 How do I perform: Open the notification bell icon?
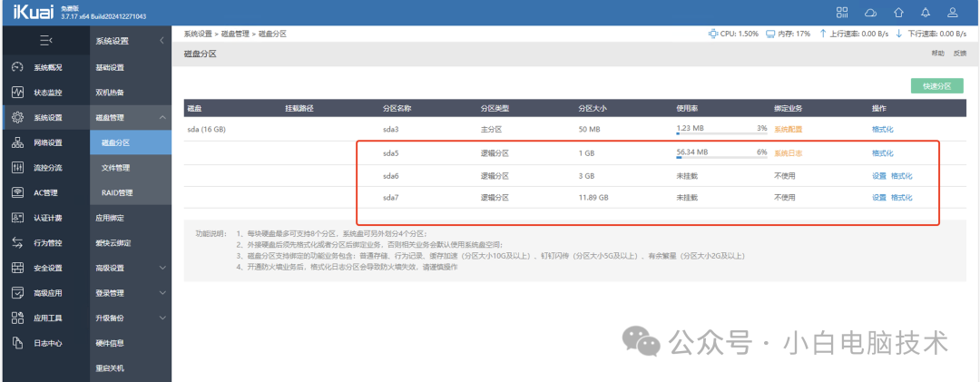tap(926, 13)
